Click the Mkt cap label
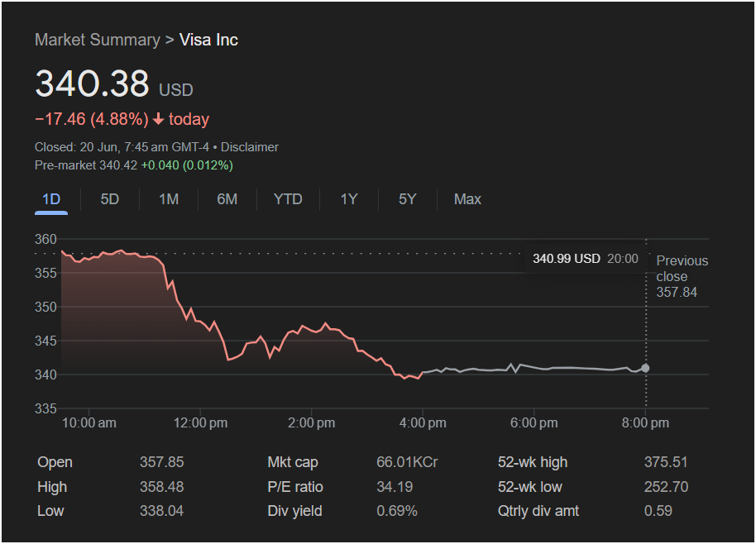This screenshot has width=756, height=544. click(293, 462)
